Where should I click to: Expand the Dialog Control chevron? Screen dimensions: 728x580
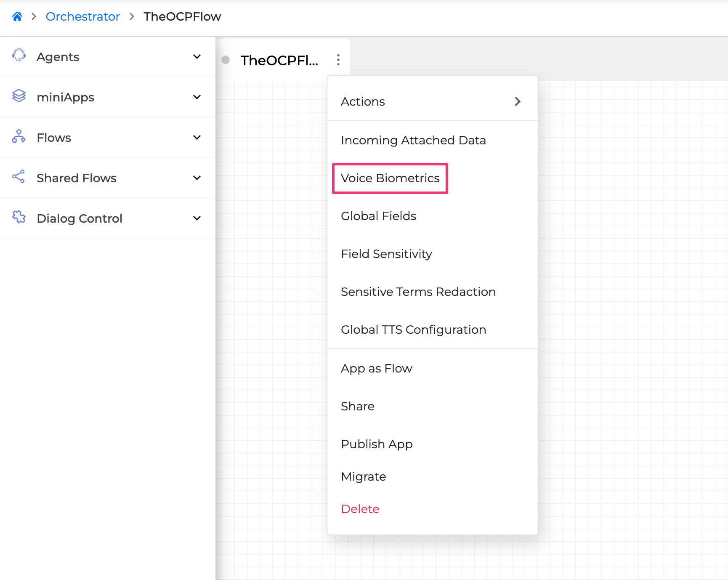[x=197, y=218]
